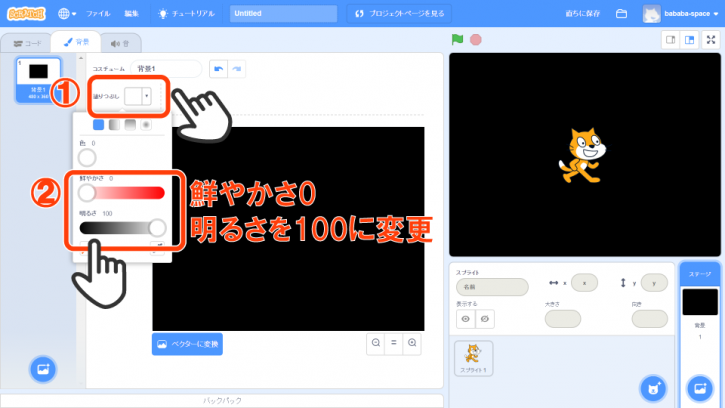The height and width of the screenshot is (408, 725).
Task: Click the ベクターに変換 button
Action: pos(187,343)
